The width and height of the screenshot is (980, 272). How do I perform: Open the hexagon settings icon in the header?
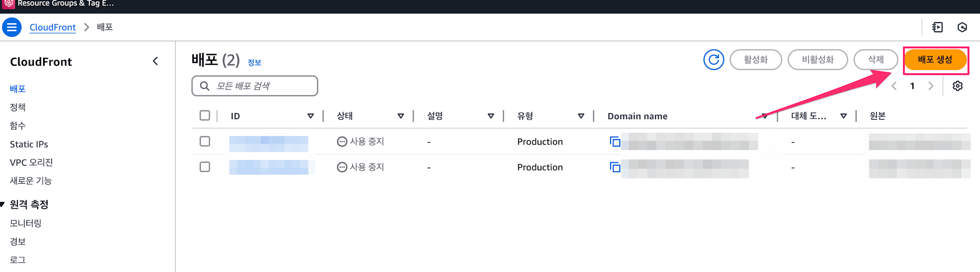pyautogui.click(x=962, y=27)
